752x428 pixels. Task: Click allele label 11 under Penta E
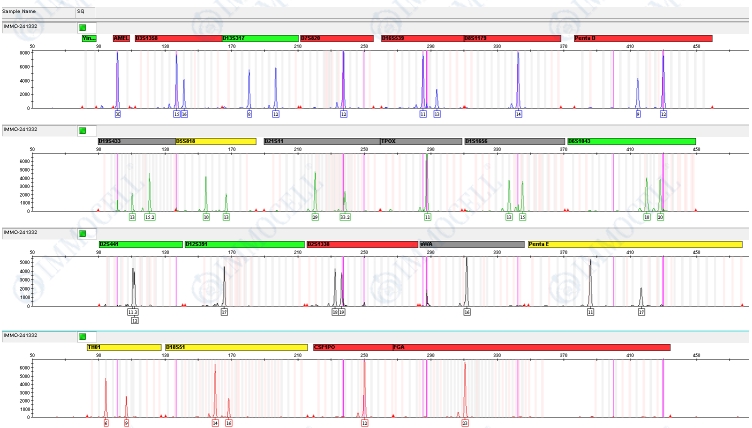(x=590, y=312)
